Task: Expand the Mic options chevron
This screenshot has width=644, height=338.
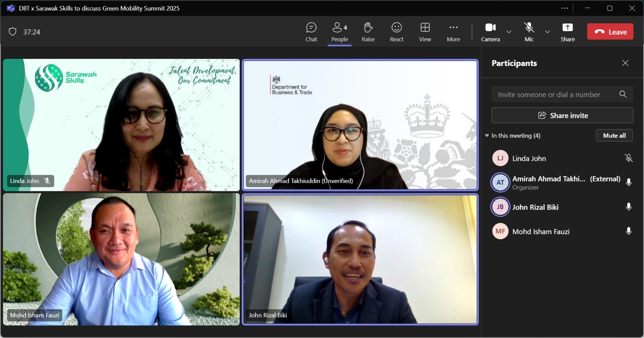Action: pos(547,32)
